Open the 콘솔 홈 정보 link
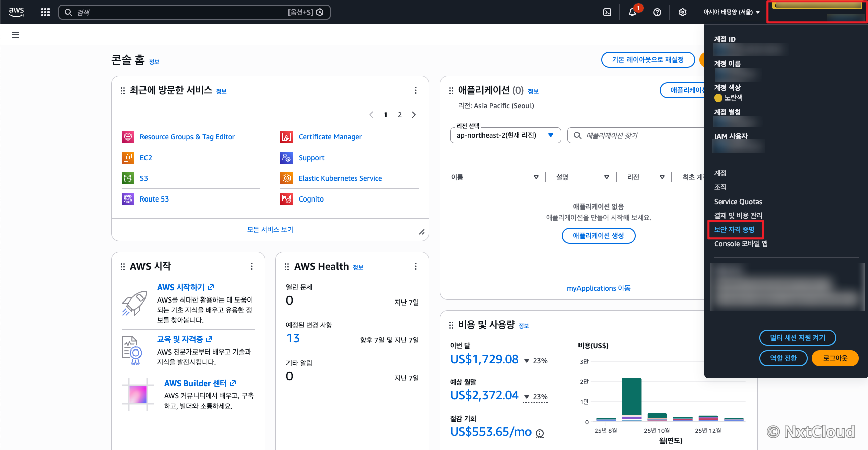Image resolution: width=868 pixels, height=450 pixels. [154, 62]
